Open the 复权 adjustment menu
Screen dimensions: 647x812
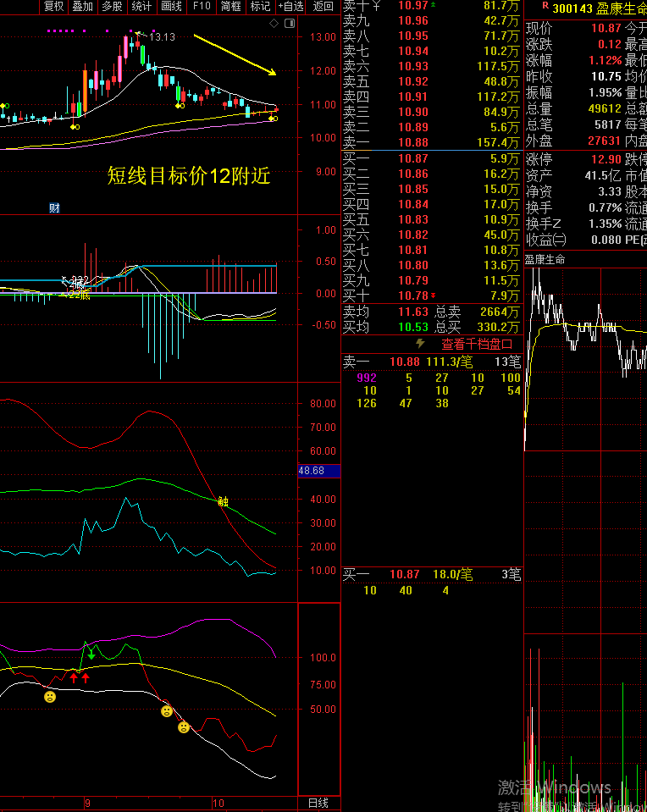pyautogui.click(x=54, y=7)
